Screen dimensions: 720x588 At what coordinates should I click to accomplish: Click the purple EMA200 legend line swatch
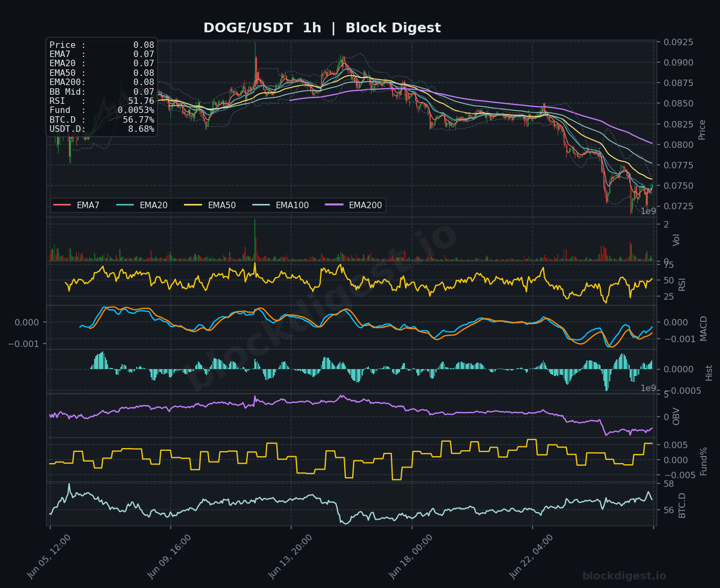click(334, 205)
